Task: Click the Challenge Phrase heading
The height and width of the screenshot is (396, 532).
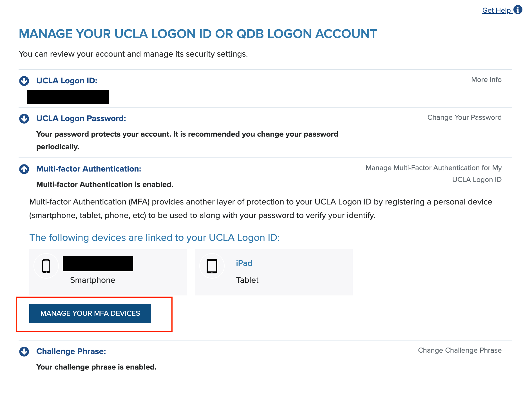Action: [x=71, y=351]
